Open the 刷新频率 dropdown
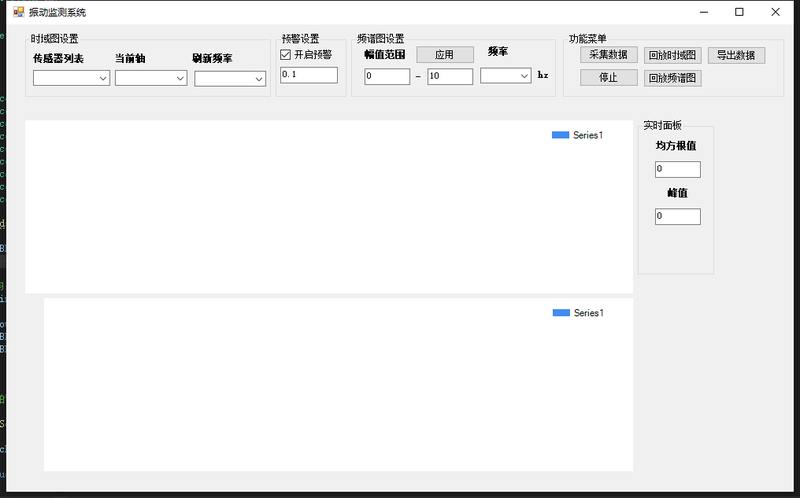This screenshot has height=498, width=800. pyautogui.click(x=230, y=79)
